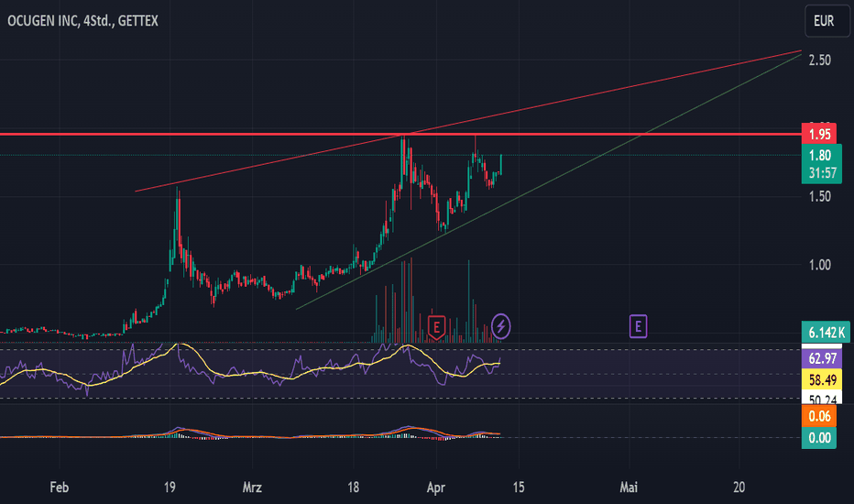This screenshot has height=504, width=854.
Task: Click the Apr date on time axis
Action: coord(436,488)
